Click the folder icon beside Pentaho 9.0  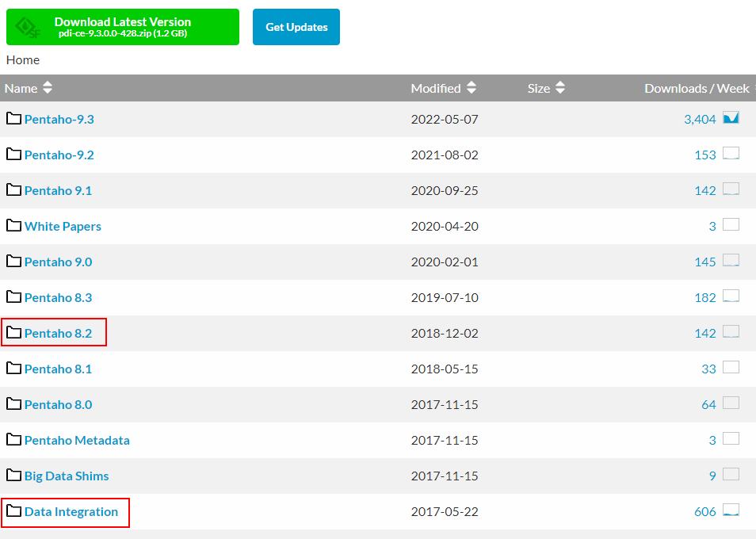[x=13, y=261]
